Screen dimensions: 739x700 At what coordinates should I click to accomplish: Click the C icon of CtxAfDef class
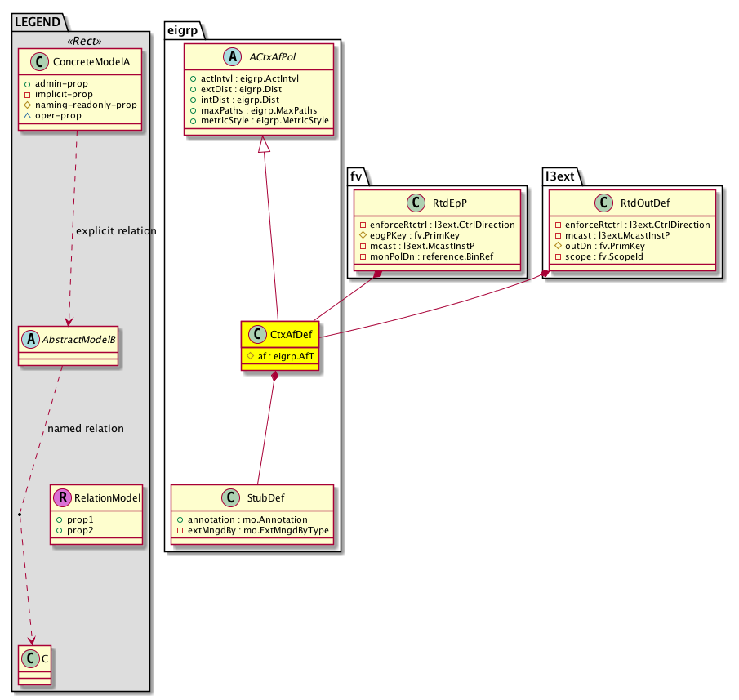pos(257,335)
